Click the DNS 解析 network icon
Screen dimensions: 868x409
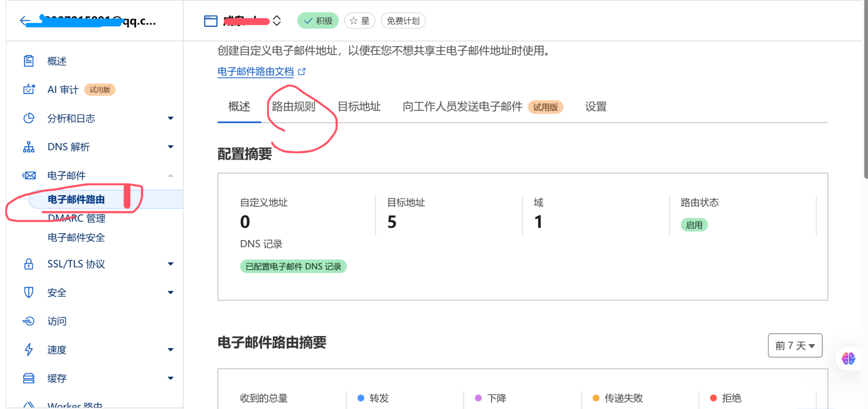[x=29, y=147]
